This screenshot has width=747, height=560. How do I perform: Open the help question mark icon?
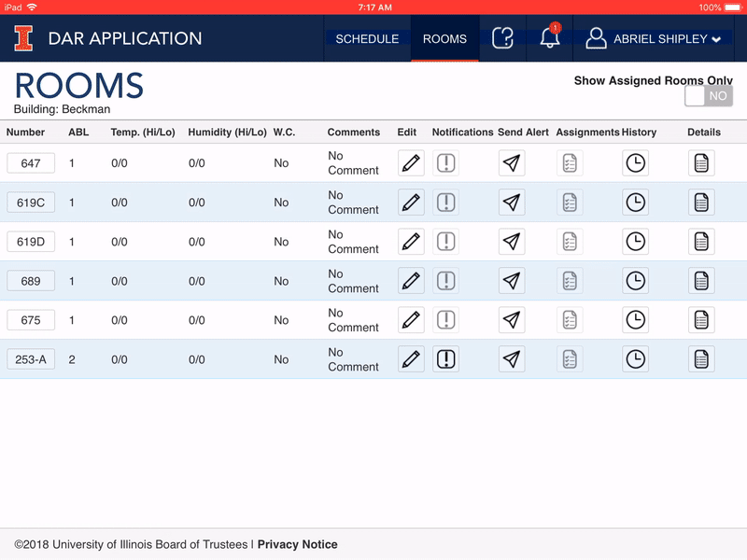[502, 38]
